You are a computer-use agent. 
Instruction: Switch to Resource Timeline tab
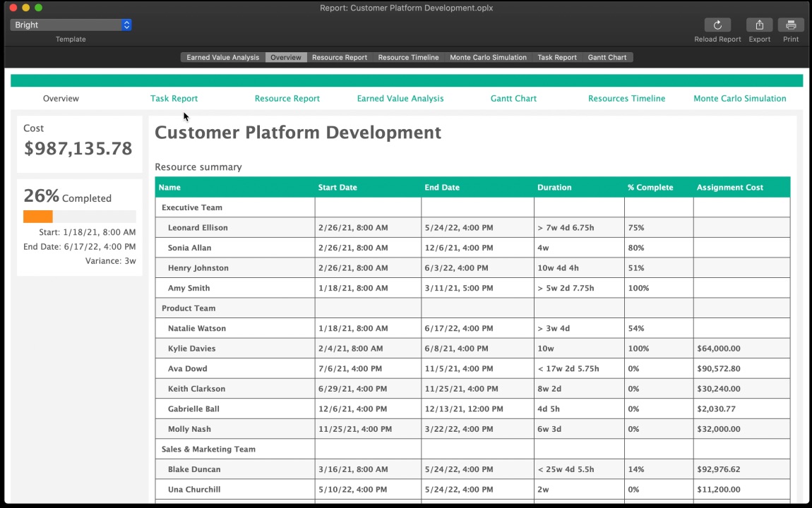coord(408,57)
